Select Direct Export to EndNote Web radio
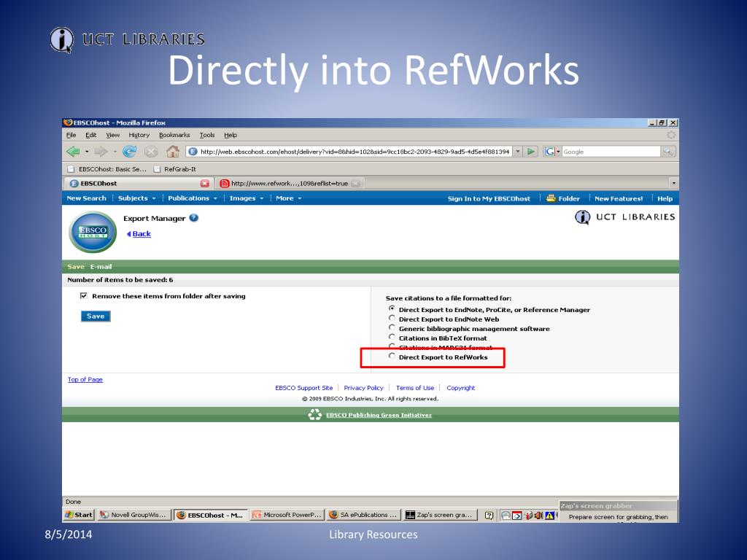The width and height of the screenshot is (747, 560). (x=392, y=318)
